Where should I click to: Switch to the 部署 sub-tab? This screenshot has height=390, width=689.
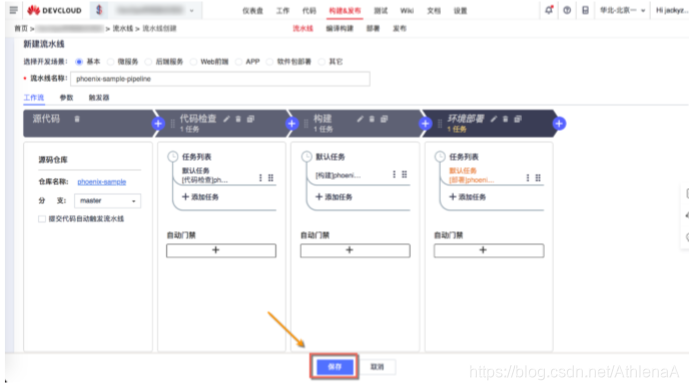click(x=373, y=29)
